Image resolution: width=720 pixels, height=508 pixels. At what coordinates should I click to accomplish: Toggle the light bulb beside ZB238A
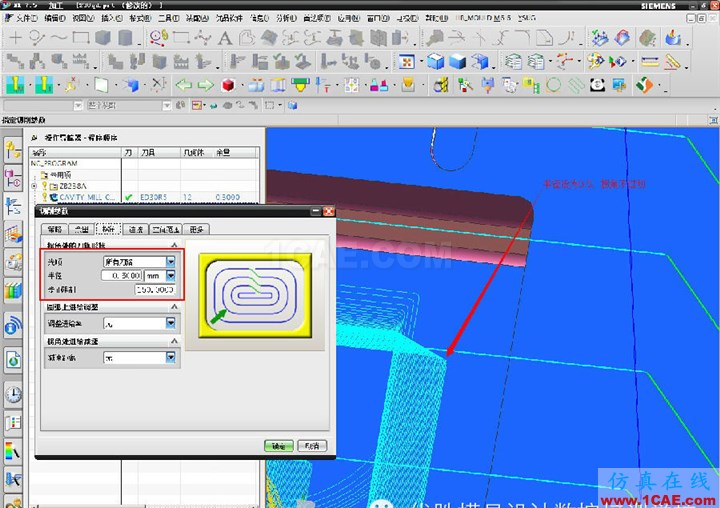(x=45, y=186)
